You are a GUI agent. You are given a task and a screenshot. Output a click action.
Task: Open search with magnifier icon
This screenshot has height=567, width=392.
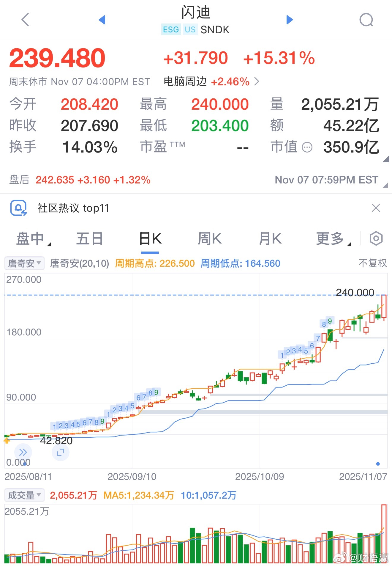point(366,20)
